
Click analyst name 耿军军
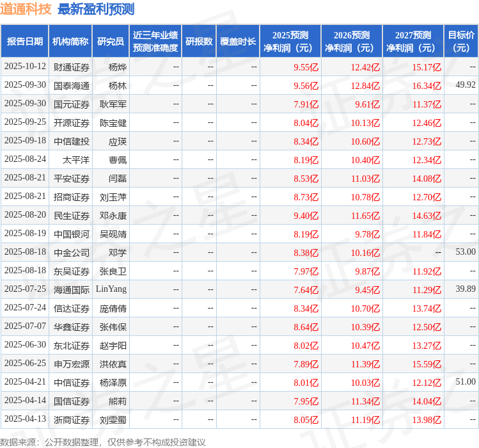[113, 104]
